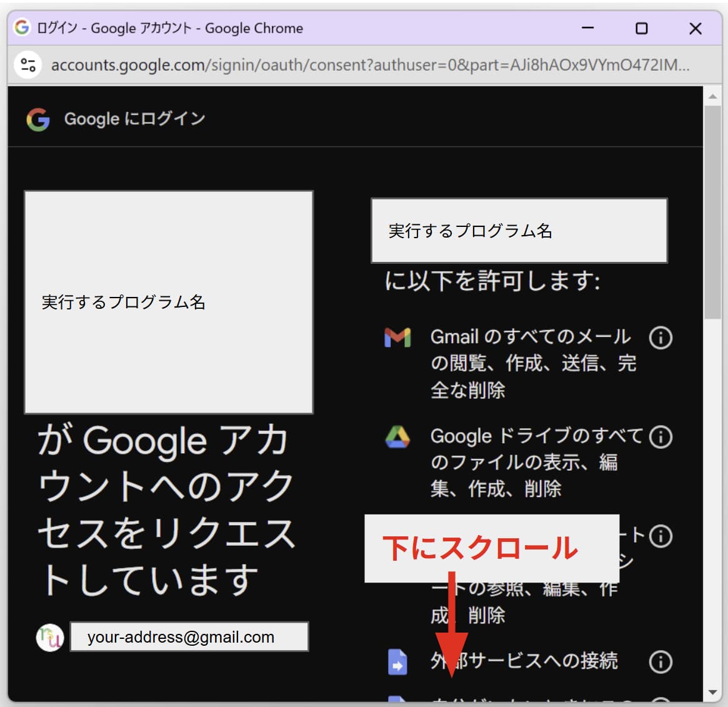The height and width of the screenshot is (707, 728).
Task: Click the Google ドライブのすべてのファイル permission text
Action: (537, 462)
